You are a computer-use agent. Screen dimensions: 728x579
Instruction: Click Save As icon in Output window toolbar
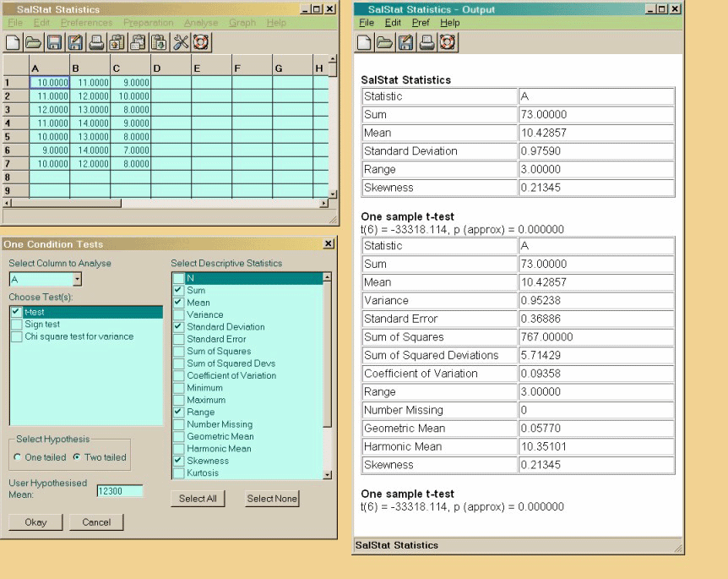405,42
